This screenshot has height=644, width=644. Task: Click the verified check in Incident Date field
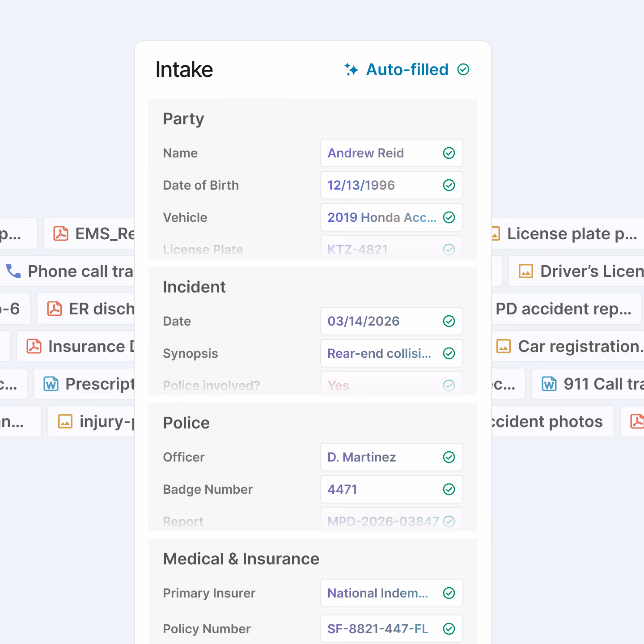pos(449,321)
